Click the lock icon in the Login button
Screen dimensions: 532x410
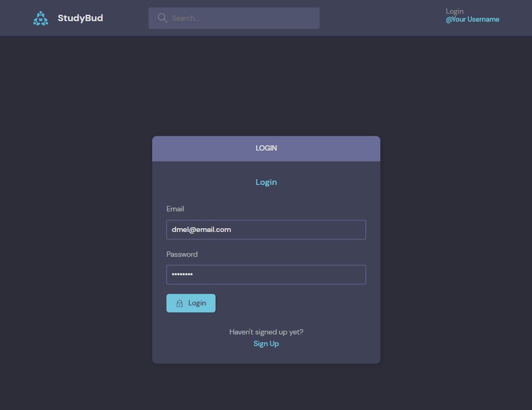pos(180,303)
